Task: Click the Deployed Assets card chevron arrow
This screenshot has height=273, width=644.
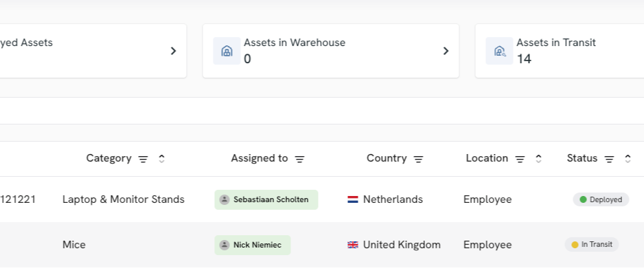Action: tap(173, 51)
